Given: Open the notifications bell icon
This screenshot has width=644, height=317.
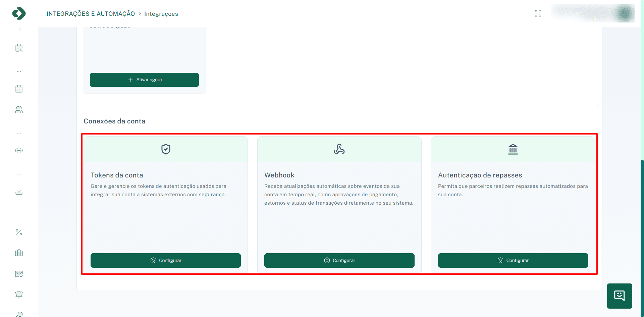Looking at the screenshot, I should pyautogui.click(x=19, y=294).
